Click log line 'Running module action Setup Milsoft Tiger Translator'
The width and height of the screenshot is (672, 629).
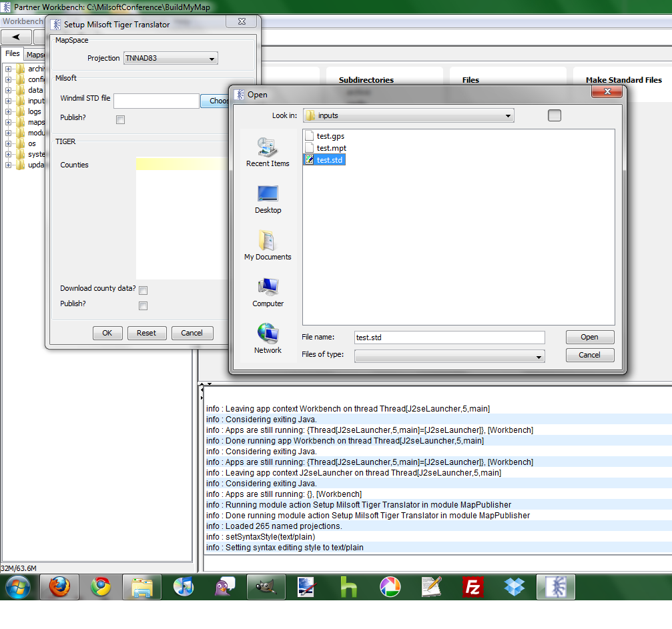tap(359, 505)
